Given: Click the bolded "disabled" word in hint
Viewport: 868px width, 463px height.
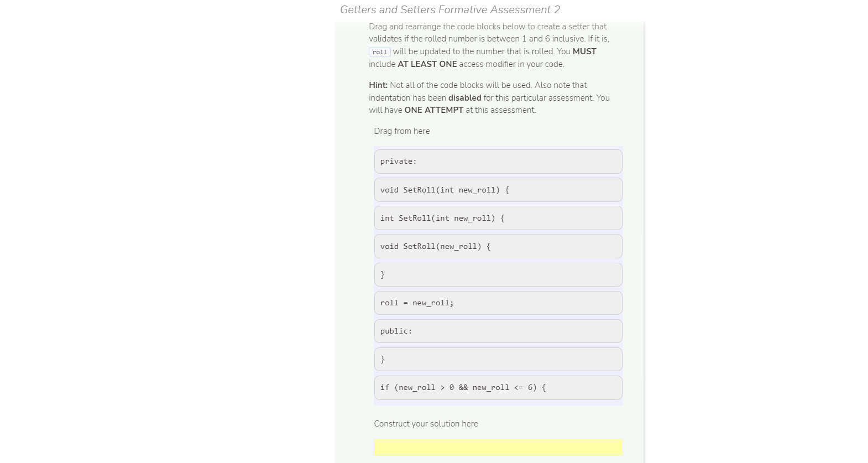Looking at the screenshot, I should [464, 97].
